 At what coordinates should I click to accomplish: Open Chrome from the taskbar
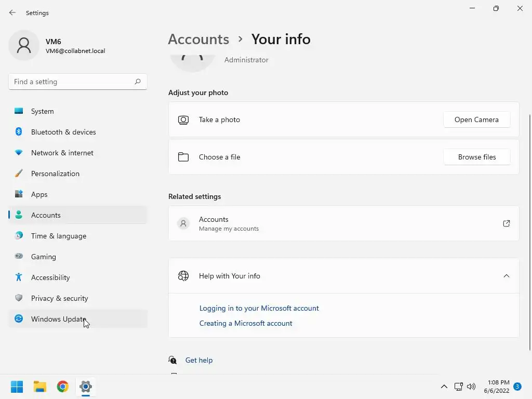(x=63, y=387)
